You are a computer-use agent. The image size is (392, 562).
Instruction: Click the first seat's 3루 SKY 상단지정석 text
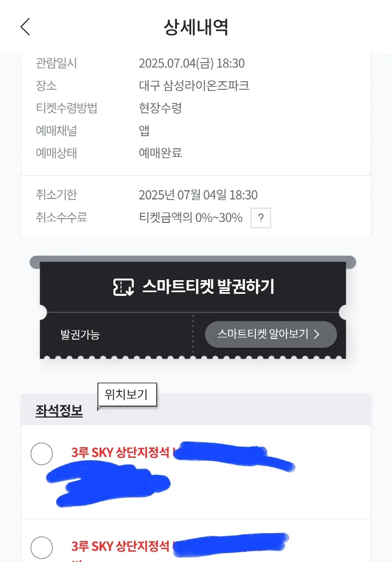click(x=120, y=452)
